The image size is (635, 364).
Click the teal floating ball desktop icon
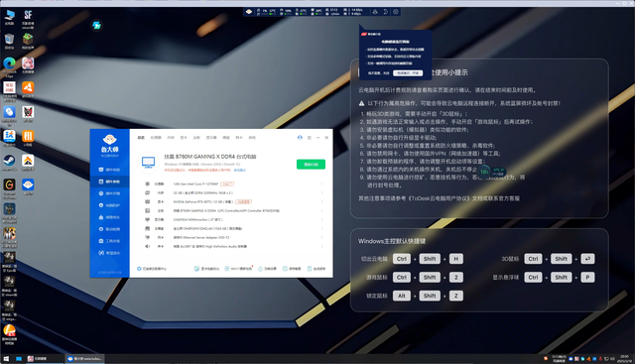click(96, 26)
